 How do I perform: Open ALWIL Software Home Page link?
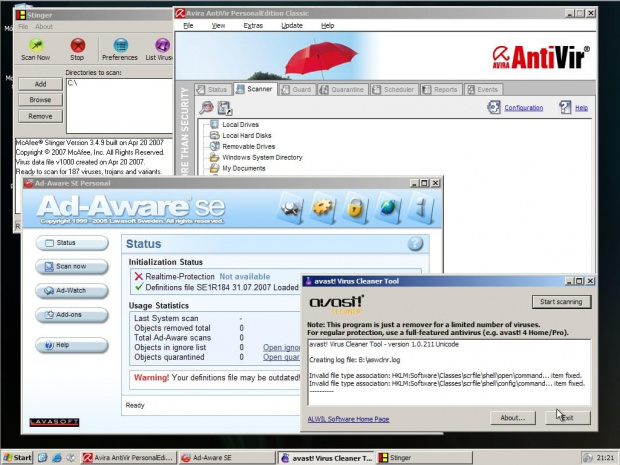[x=348, y=419]
